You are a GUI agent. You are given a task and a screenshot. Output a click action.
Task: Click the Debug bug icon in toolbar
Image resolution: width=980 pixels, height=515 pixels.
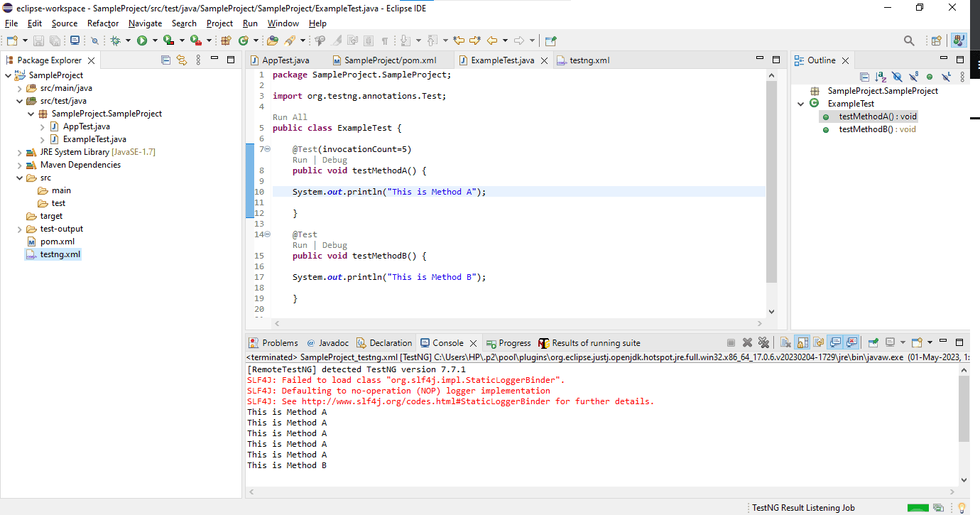[x=115, y=41]
